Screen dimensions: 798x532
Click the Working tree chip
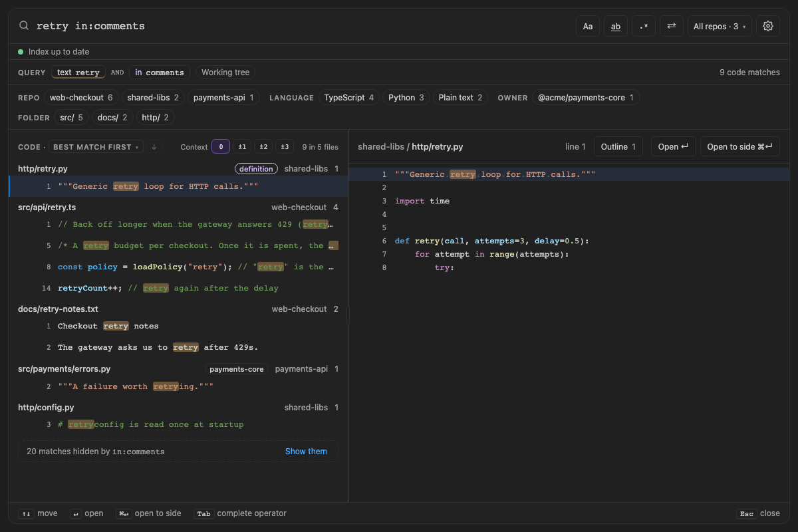[225, 72]
